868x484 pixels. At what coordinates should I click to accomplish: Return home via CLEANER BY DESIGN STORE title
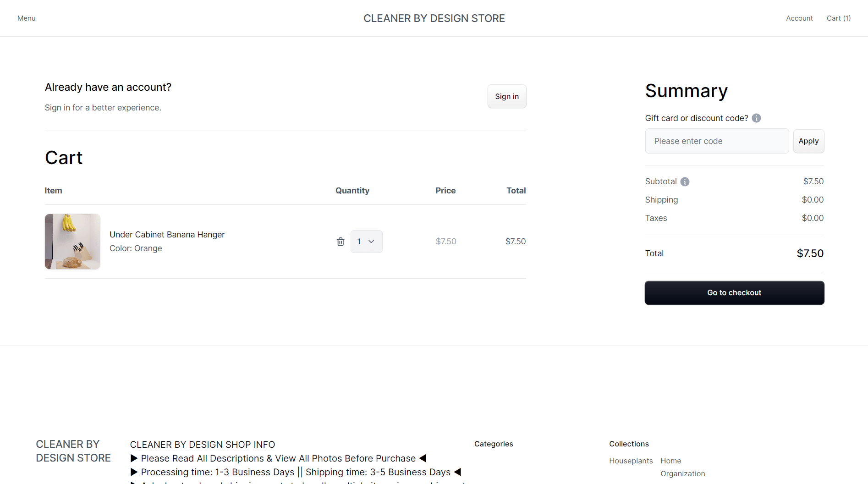434,18
